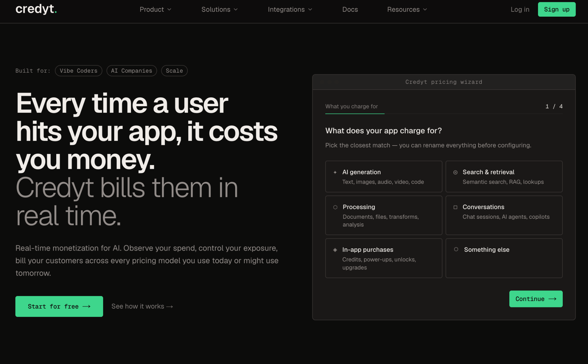Image resolution: width=588 pixels, height=364 pixels.
Task: Click the sparkle icon beside AI generation
Action: pos(335,172)
